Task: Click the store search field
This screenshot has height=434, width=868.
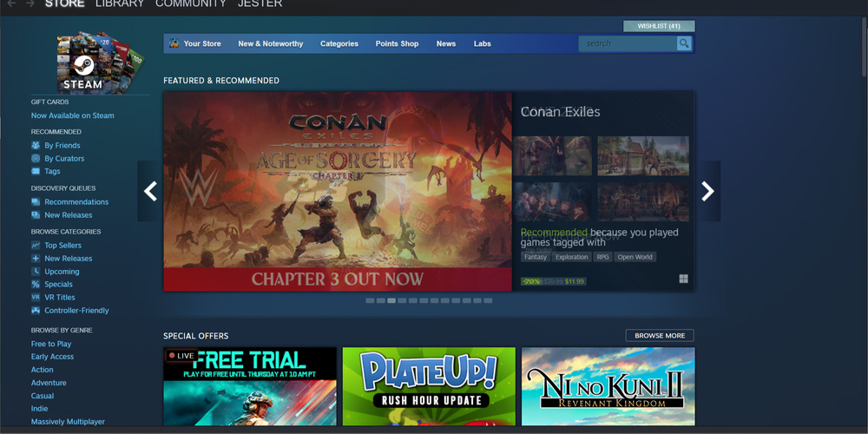Action: tap(628, 43)
